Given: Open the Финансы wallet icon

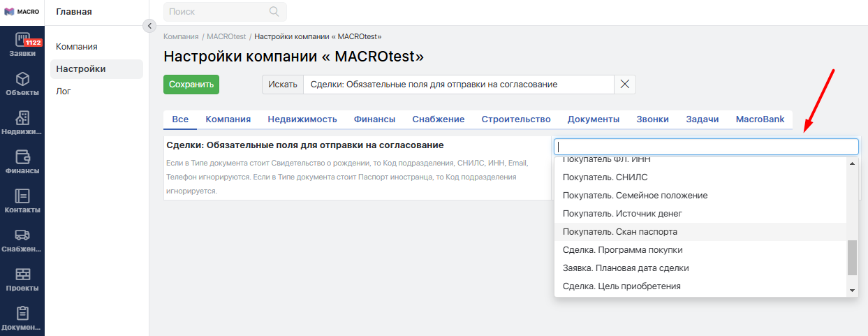Looking at the screenshot, I should tap(22, 157).
